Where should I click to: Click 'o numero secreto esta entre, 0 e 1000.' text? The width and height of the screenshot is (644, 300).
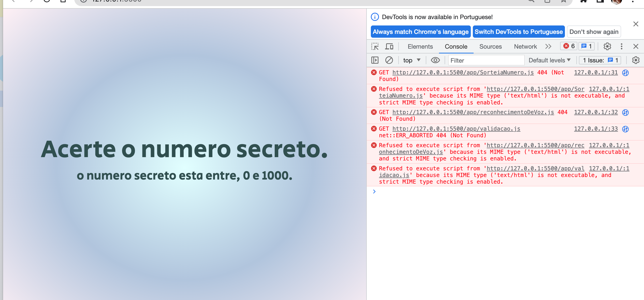(185, 175)
